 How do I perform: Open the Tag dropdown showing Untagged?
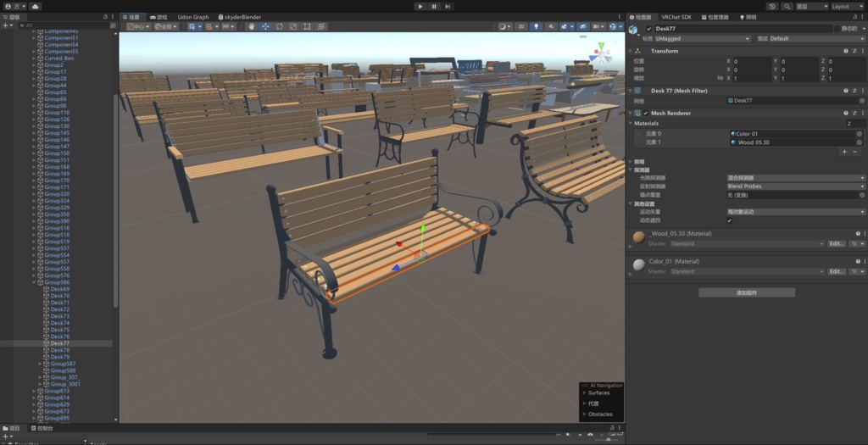pos(703,39)
